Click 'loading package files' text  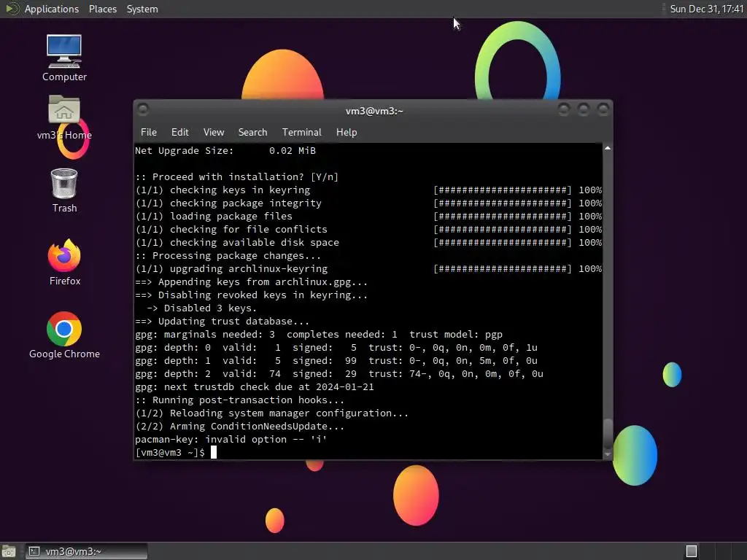[231, 216]
